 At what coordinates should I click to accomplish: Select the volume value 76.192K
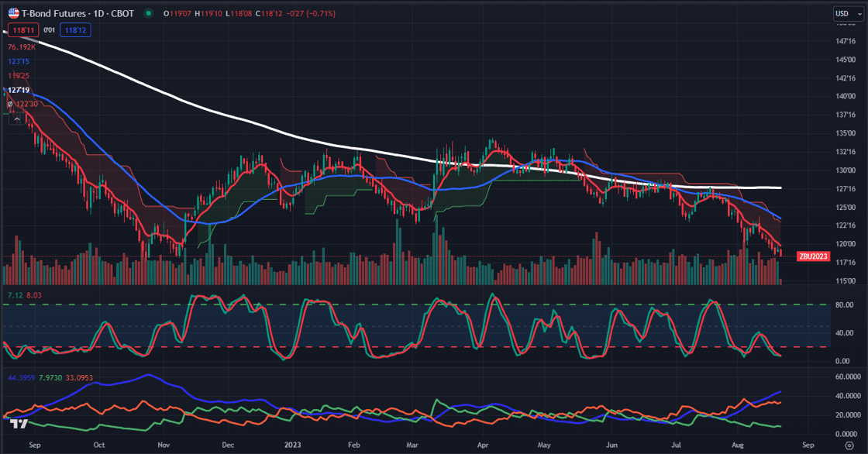coord(22,47)
